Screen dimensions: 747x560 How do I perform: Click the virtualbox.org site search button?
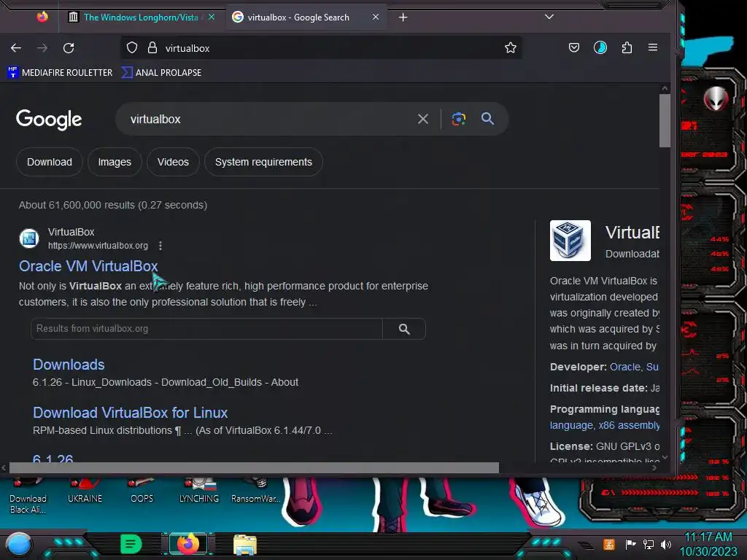point(404,329)
